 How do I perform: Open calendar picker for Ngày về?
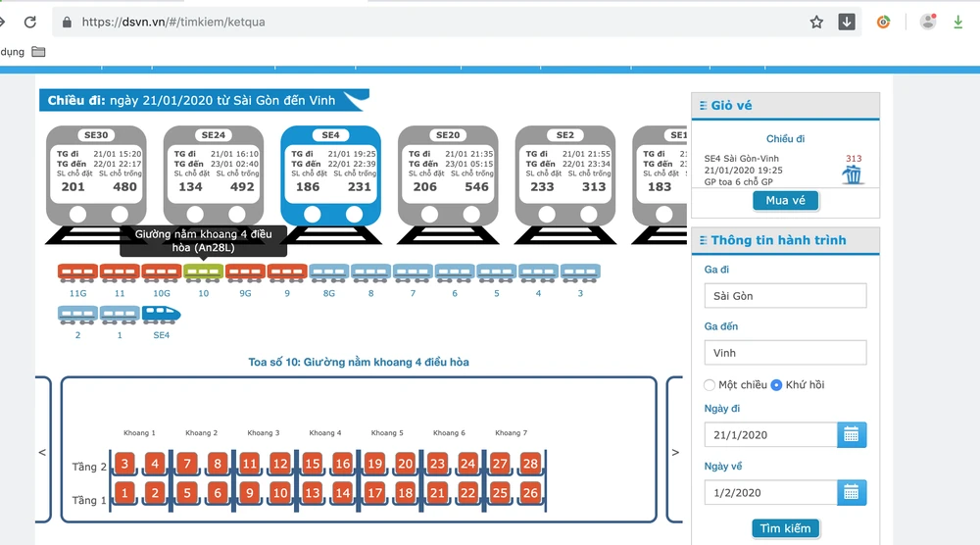852,492
